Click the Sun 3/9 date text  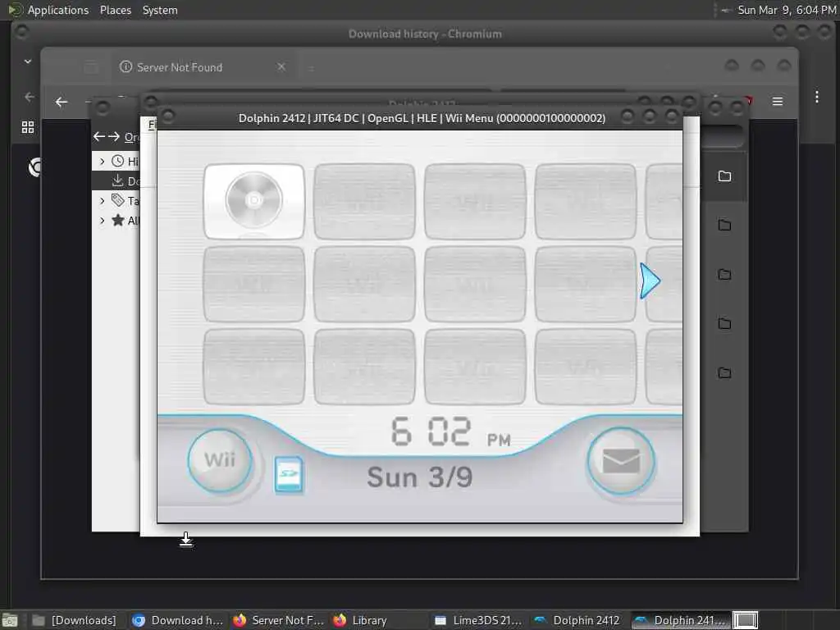[x=419, y=477]
